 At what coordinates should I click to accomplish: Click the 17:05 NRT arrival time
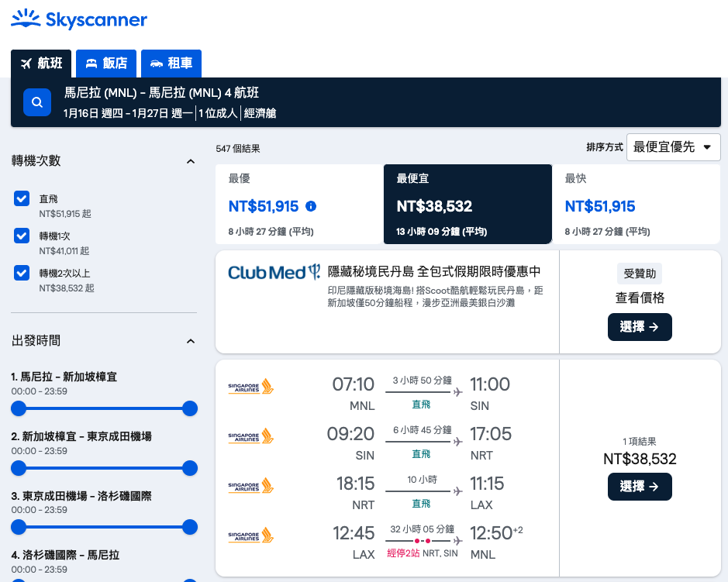[x=491, y=434]
